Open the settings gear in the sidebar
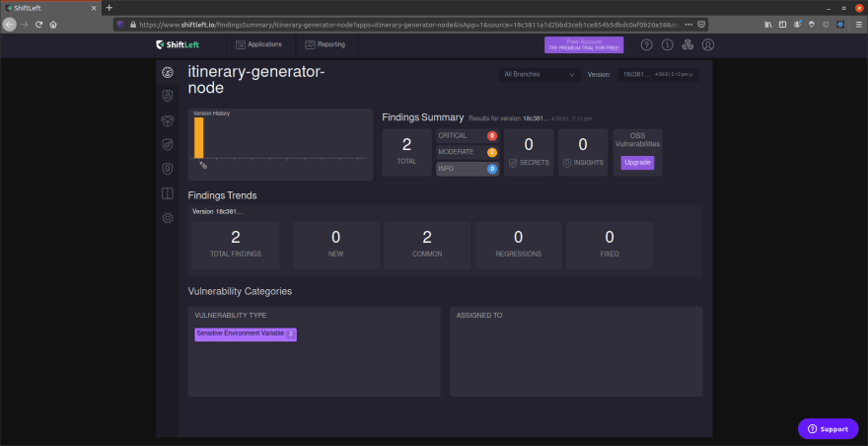Image resolution: width=868 pixels, height=446 pixels. 167,218
